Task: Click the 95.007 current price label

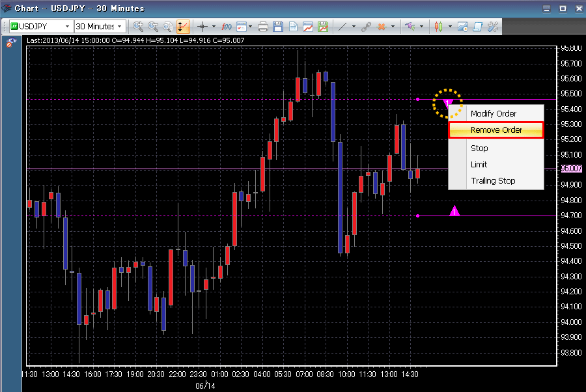Action: 572,169
